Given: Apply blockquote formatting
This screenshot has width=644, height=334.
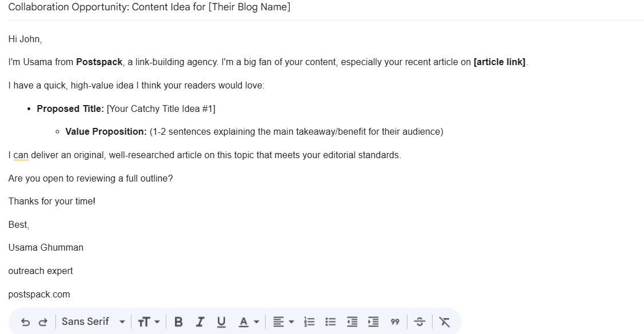Looking at the screenshot, I should point(395,322).
